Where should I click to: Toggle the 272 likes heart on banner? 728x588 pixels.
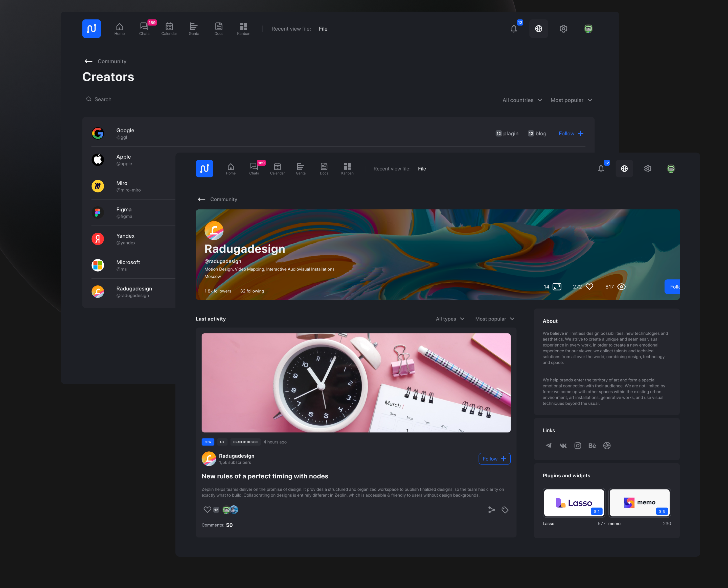pos(589,286)
